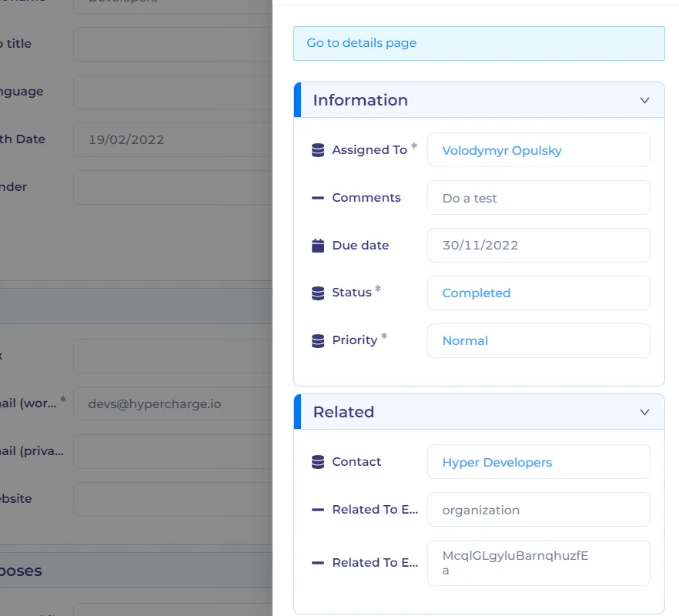
Task: Click the Assigned To database icon
Action: coord(318,150)
